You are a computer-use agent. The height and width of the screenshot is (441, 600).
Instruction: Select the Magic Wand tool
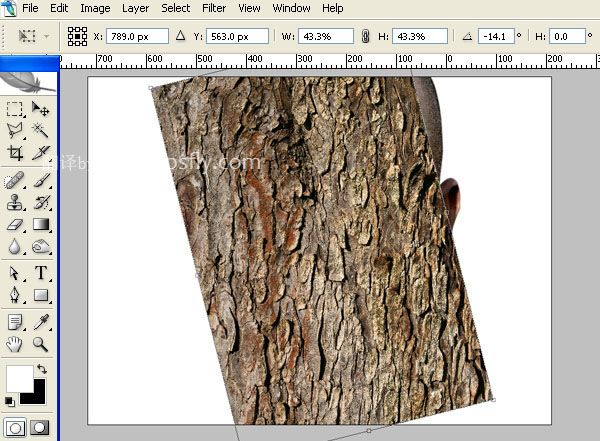[41, 131]
